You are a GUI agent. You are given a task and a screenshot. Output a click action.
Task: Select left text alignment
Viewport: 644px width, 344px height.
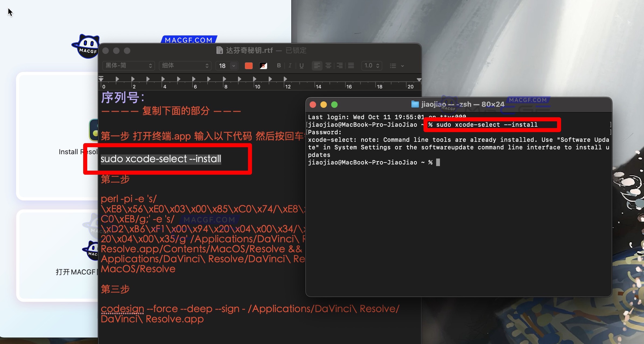317,66
